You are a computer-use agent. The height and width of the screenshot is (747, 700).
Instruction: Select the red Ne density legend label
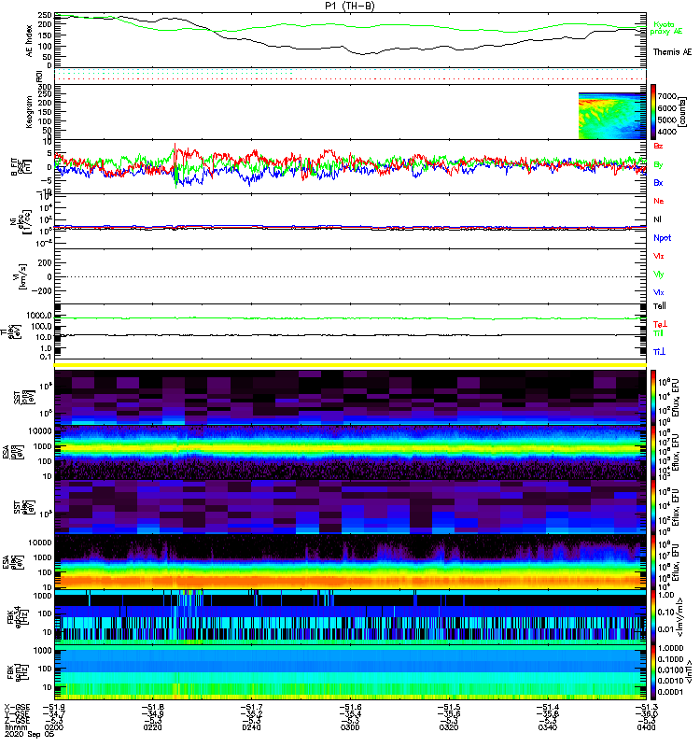659,201
